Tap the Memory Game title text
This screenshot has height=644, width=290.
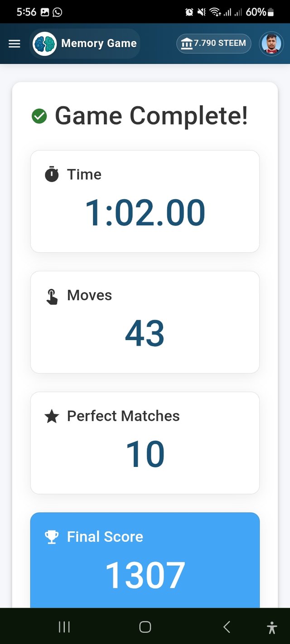point(99,43)
